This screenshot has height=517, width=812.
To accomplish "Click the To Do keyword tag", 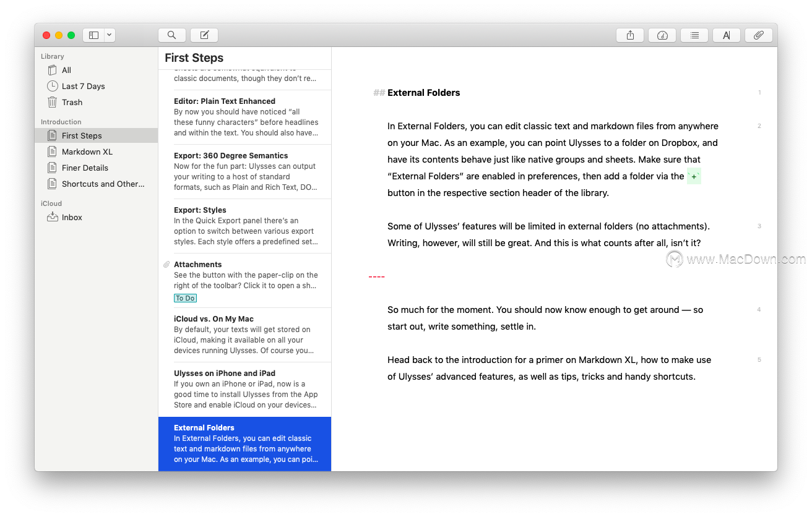I will point(185,298).
